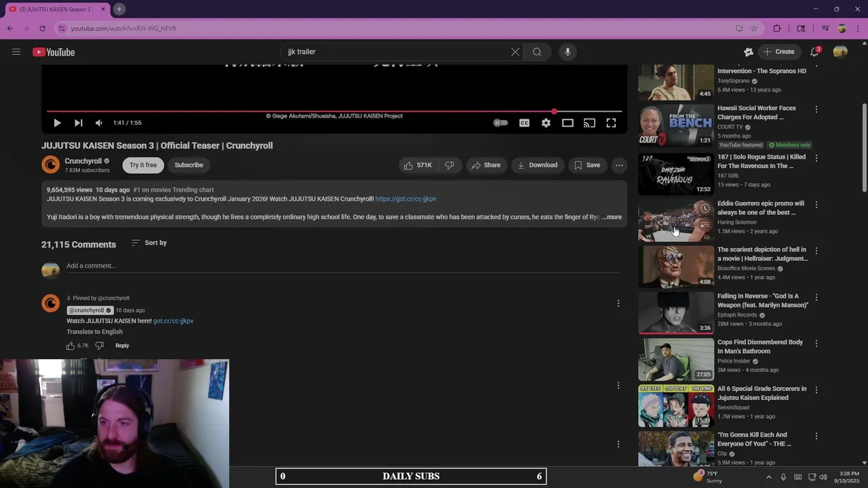868x488 pixels.
Task: Show hidden system tray icons
Action: point(768,477)
